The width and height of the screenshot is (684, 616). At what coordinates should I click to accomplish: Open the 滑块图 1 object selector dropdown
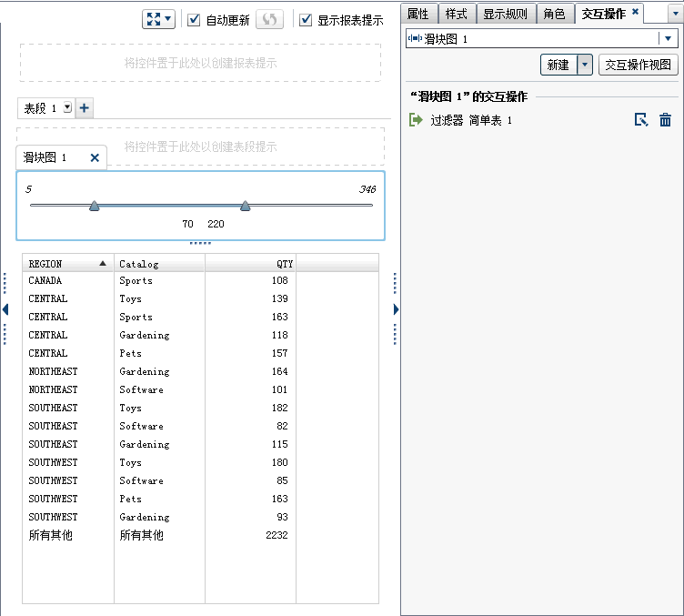[668, 38]
